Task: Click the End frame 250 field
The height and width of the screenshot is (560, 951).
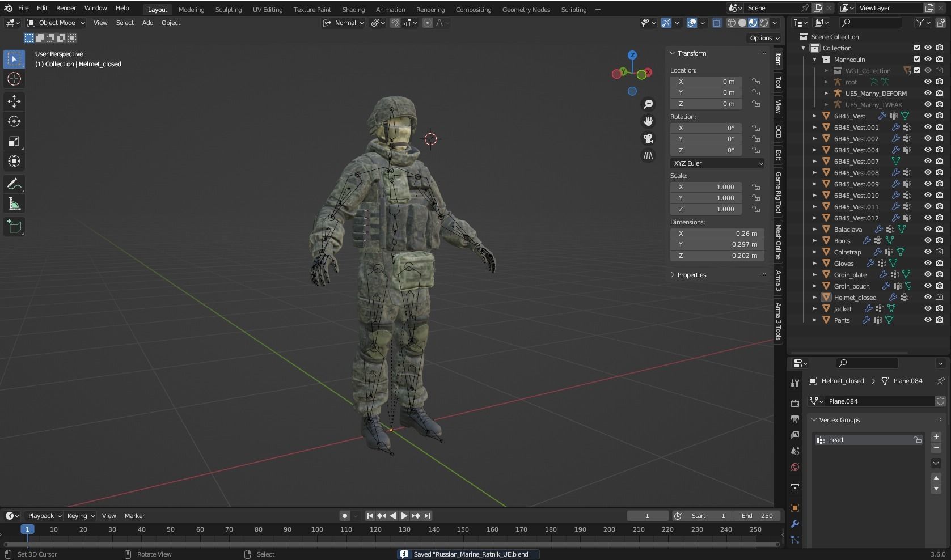Action: click(756, 516)
